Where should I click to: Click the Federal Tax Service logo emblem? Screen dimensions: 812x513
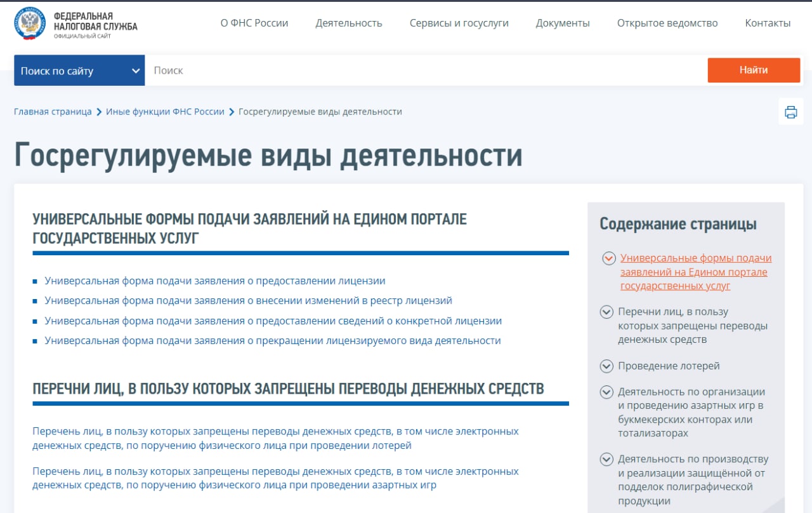(x=30, y=23)
